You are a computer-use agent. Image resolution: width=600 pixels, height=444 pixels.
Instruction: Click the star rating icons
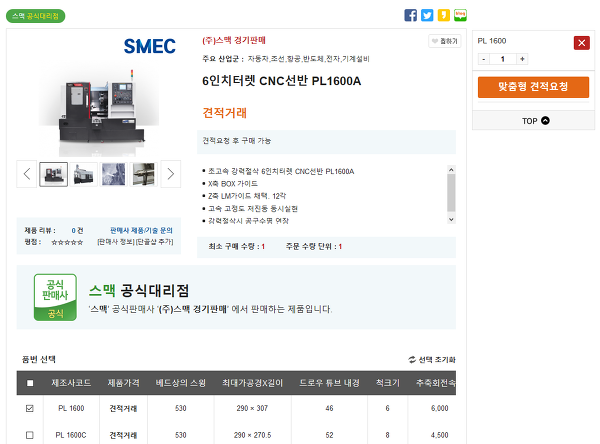tap(67, 242)
